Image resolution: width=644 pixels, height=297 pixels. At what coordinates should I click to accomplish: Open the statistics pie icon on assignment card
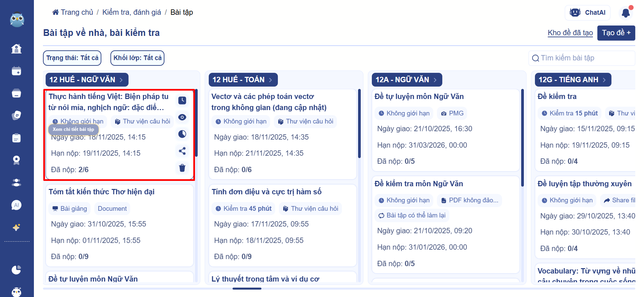pos(182,134)
